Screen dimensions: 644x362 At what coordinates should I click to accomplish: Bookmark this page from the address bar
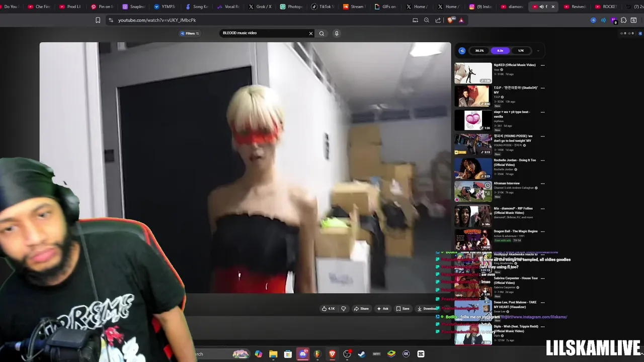pyautogui.click(x=98, y=20)
